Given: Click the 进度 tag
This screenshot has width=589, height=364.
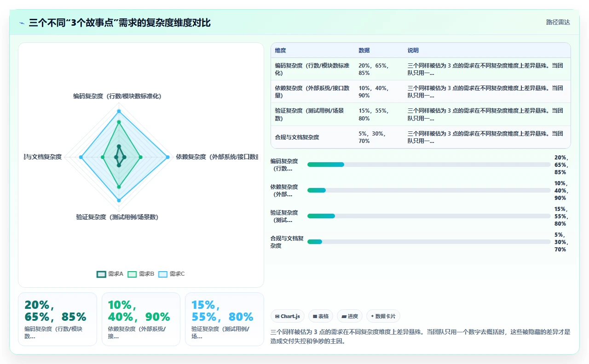Looking at the screenshot, I should click(x=350, y=316).
